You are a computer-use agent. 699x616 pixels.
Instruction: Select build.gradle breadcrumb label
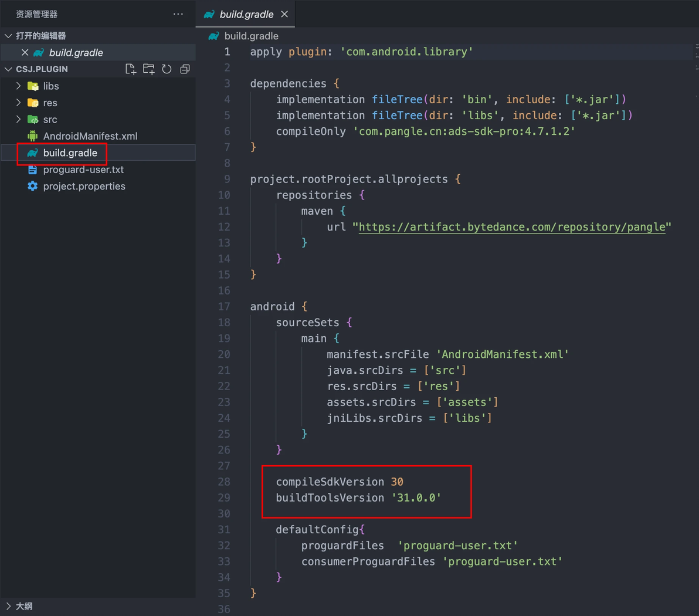(x=252, y=36)
